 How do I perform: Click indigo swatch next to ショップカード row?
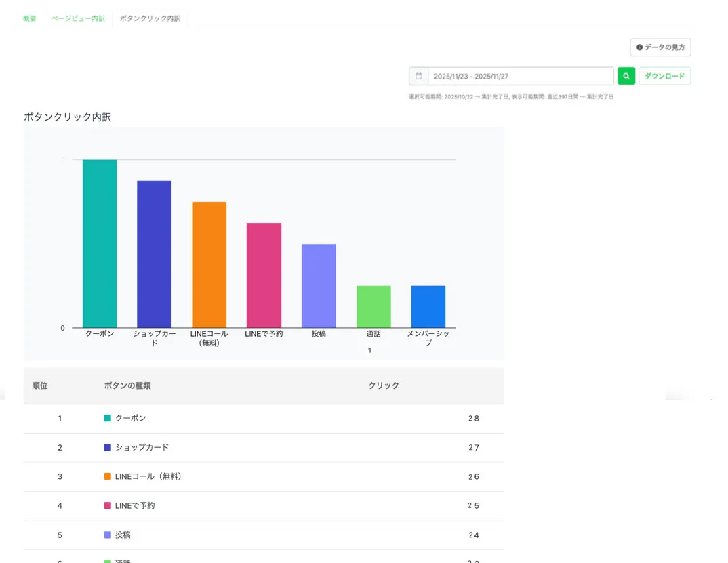(107, 447)
